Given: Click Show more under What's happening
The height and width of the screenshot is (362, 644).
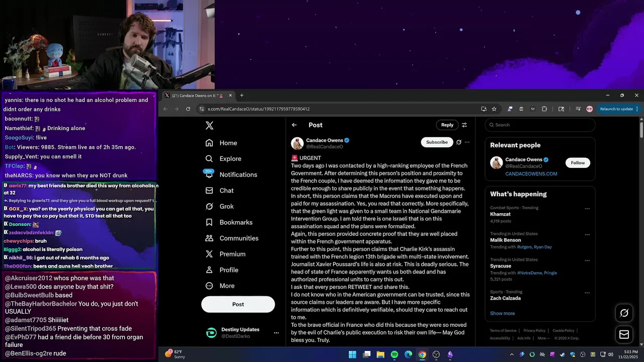Looking at the screenshot, I should pos(502,313).
